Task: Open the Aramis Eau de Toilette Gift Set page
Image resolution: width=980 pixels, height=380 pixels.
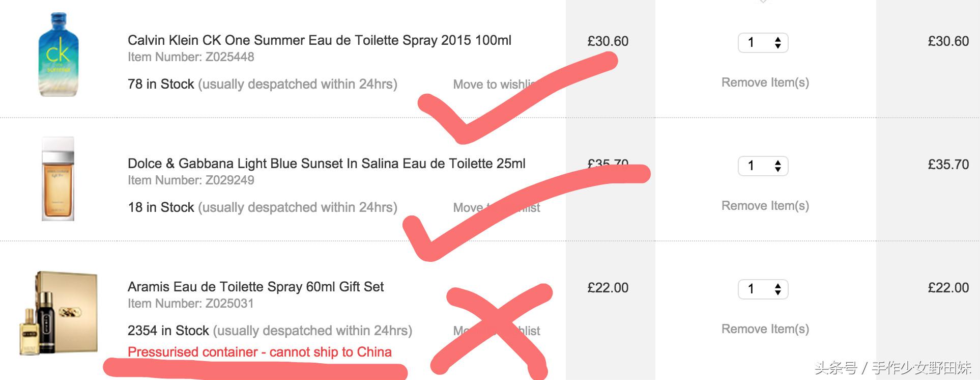Action: pos(255,287)
